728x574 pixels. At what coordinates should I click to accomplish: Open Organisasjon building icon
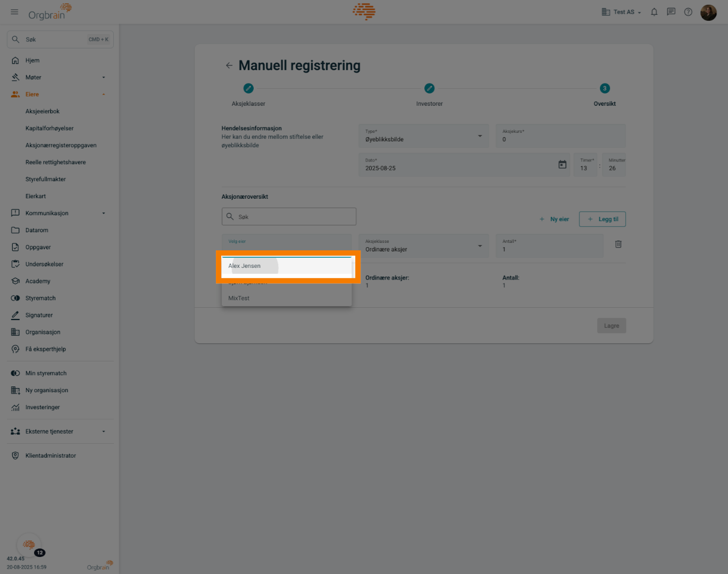[15, 332]
